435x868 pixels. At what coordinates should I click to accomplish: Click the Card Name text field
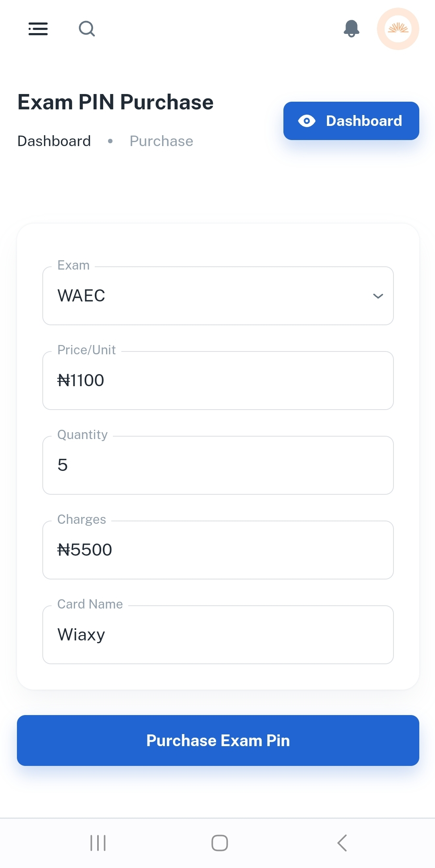(218, 635)
